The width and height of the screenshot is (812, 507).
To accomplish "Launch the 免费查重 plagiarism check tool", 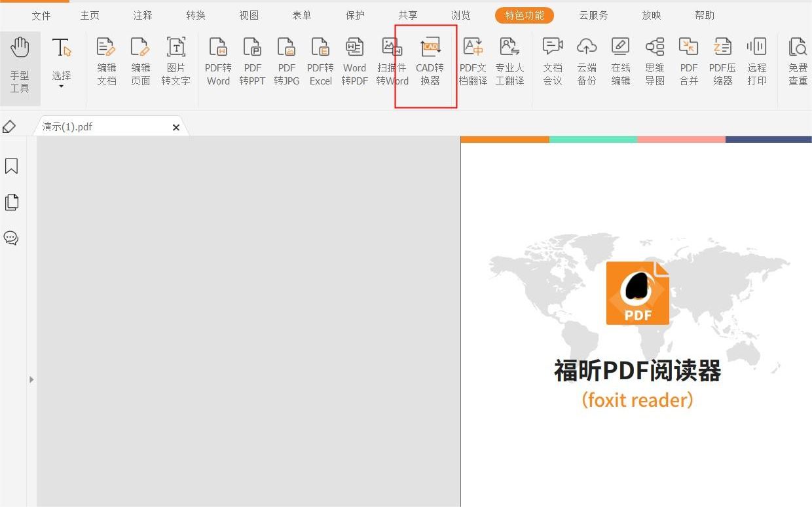I will [x=798, y=62].
